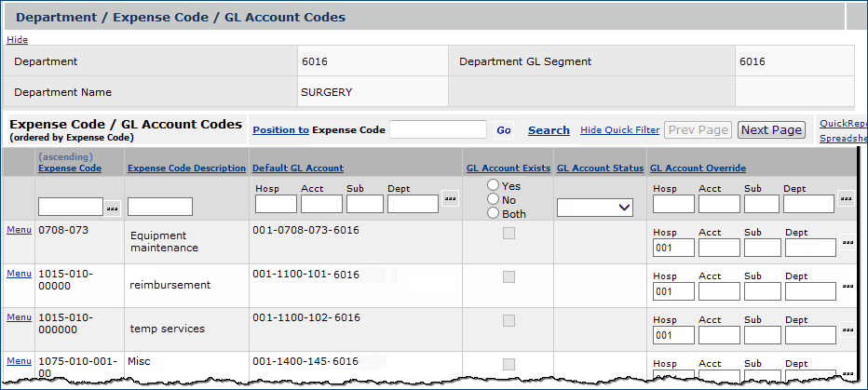This screenshot has height=390, width=868.
Task: Select the No radio for GL Account Exists
Action: pos(493,199)
